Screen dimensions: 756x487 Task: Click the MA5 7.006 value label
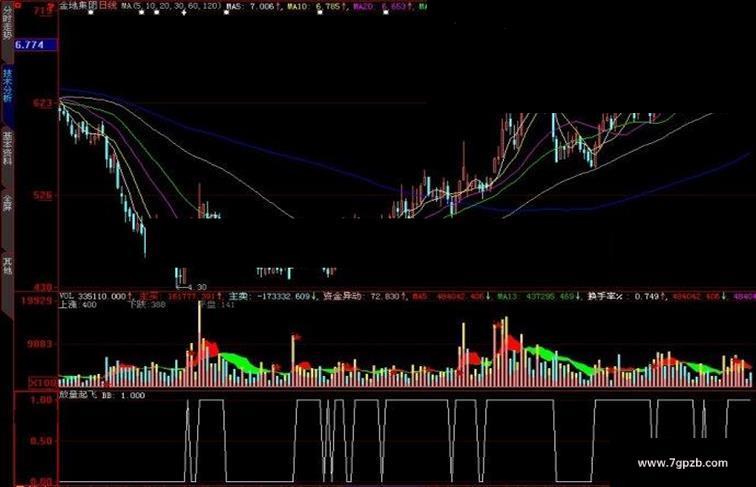[254, 7]
